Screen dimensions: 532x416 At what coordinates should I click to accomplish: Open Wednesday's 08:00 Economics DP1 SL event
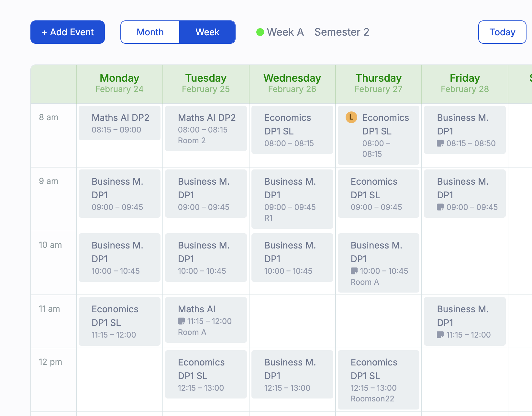(x=292, y=130)
